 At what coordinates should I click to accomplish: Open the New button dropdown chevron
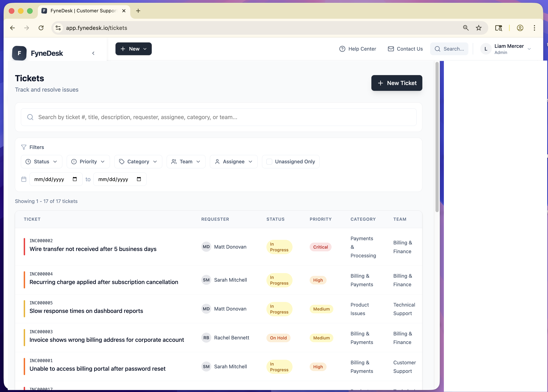click(145, 49)
